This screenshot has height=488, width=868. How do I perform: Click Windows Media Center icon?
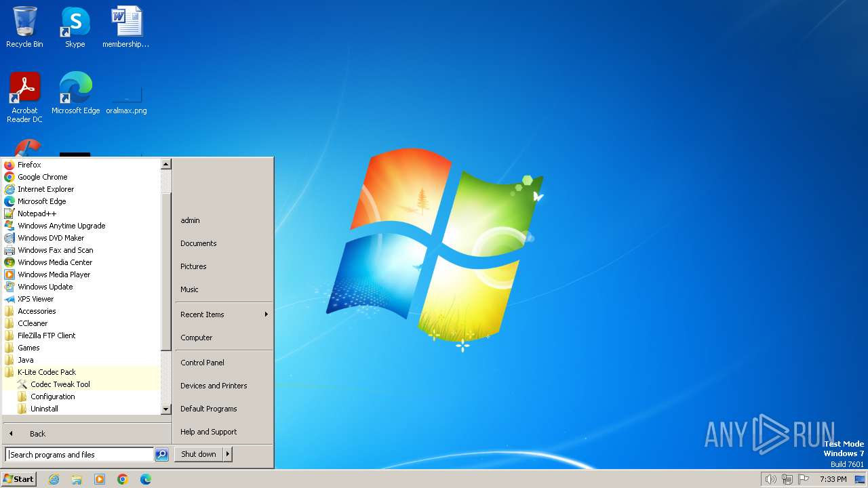[x=9, y=262]
